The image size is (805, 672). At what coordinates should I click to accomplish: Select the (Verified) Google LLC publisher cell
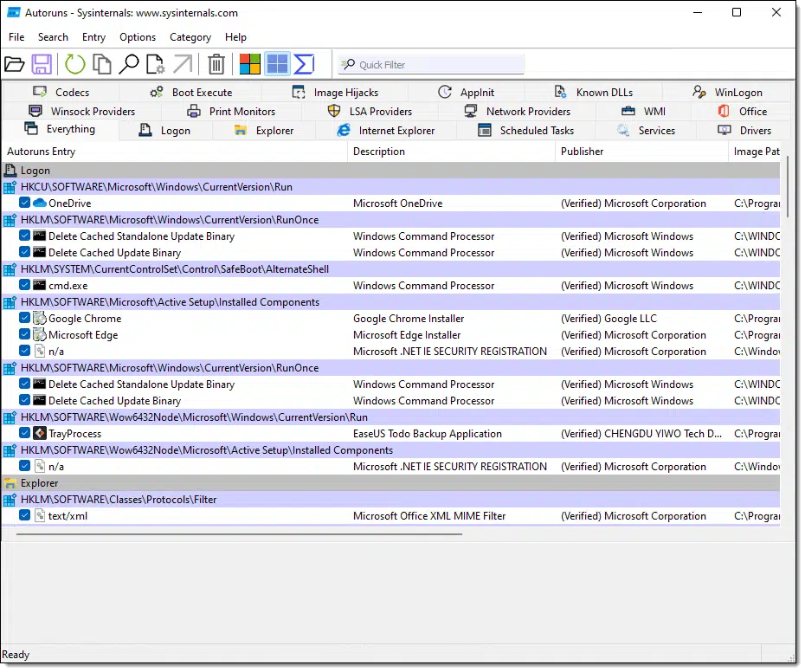pyautogui.click(x=609, y=319)
